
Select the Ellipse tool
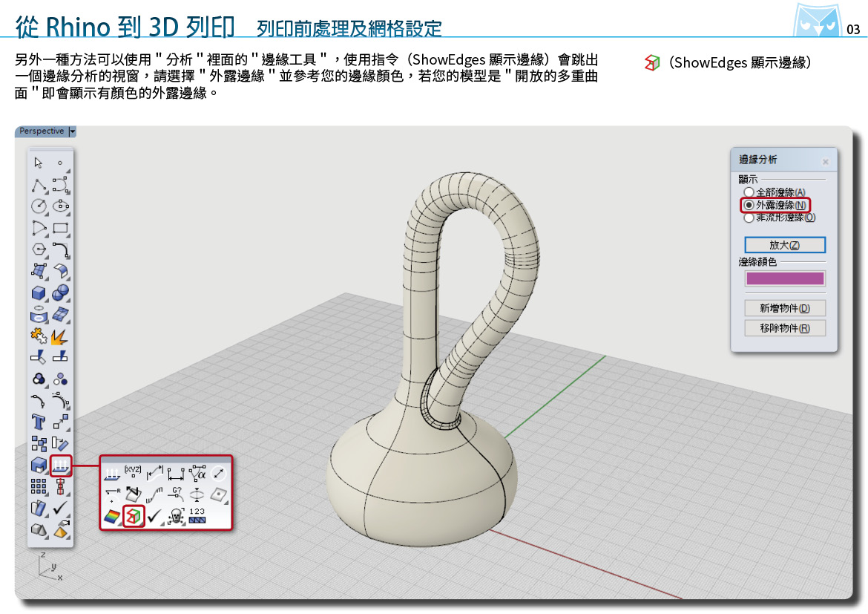click(x=60, y=206)
